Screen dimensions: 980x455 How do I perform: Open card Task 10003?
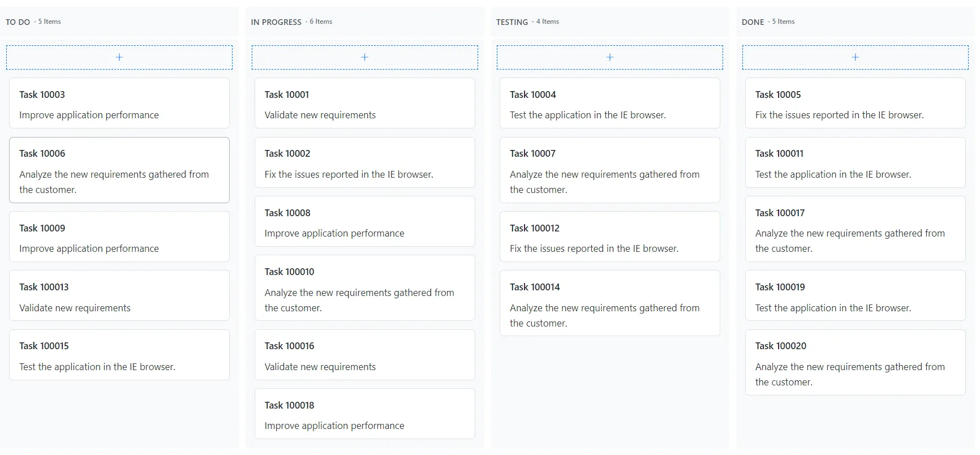click(119, 103)
